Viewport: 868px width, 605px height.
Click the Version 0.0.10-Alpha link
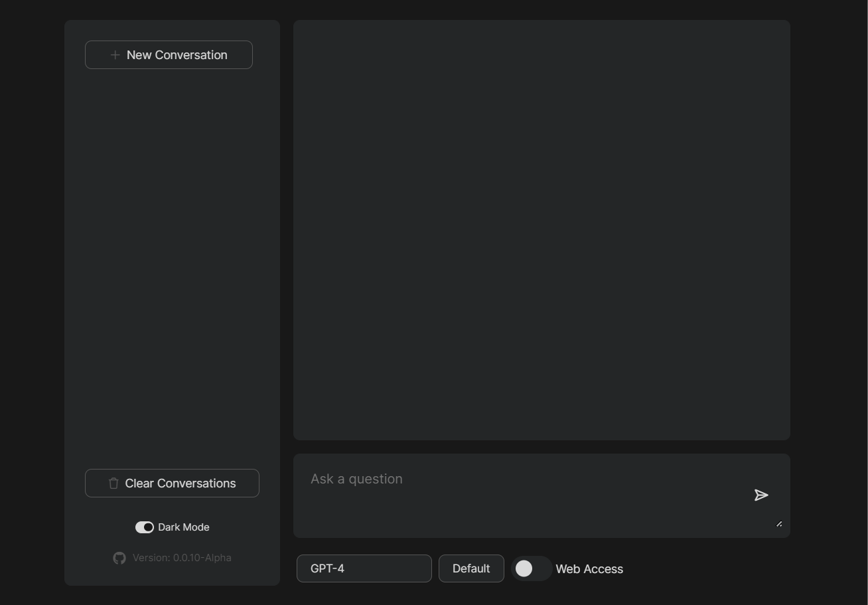click(182, 558)
